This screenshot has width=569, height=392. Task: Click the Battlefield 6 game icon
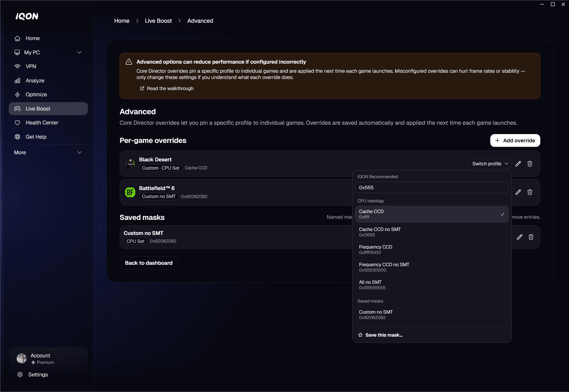coord(130,192)
